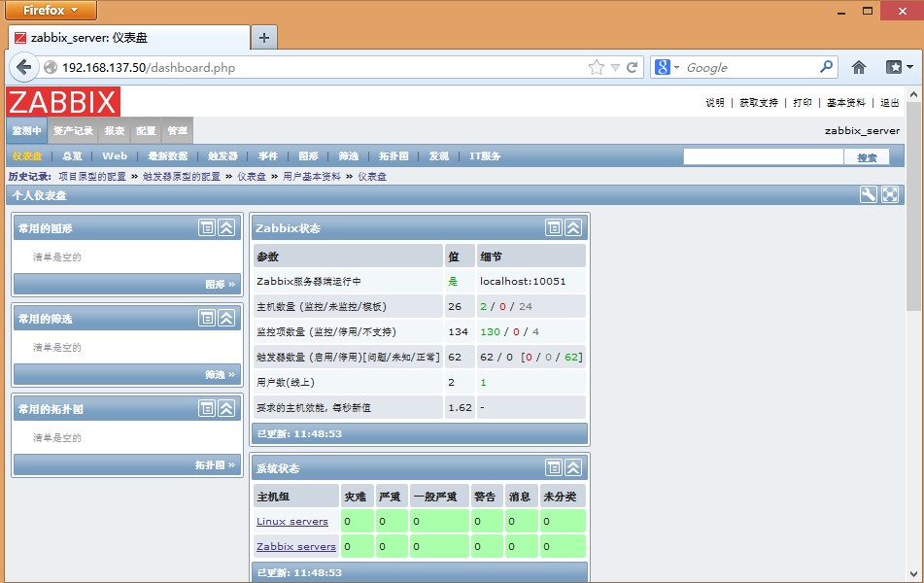Open the Firefox home page icon
Image resolution: width=924 pixels, height=583 pixels.
tap(859, 67)
